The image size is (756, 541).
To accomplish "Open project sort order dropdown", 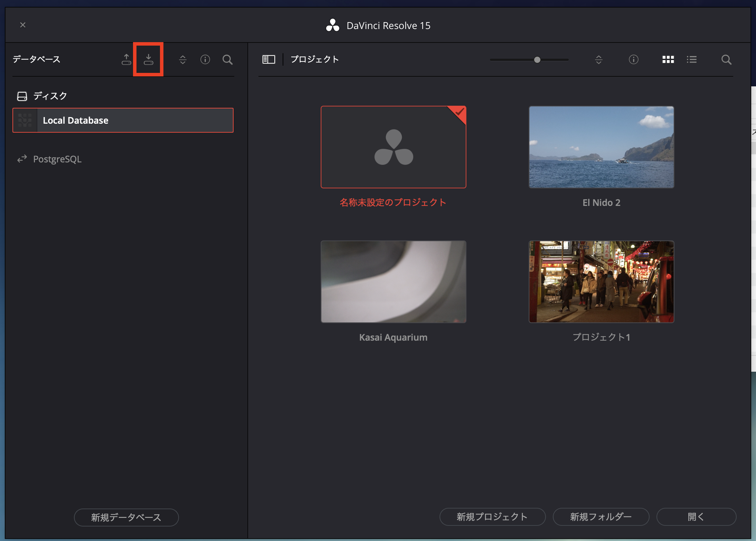I will coord(598,59).
